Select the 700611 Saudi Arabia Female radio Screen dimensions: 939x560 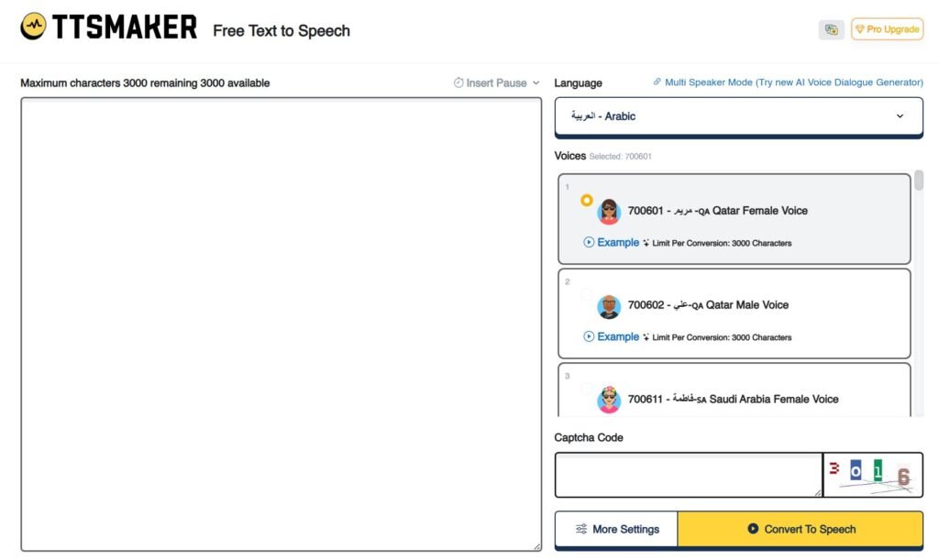(587, 389)
